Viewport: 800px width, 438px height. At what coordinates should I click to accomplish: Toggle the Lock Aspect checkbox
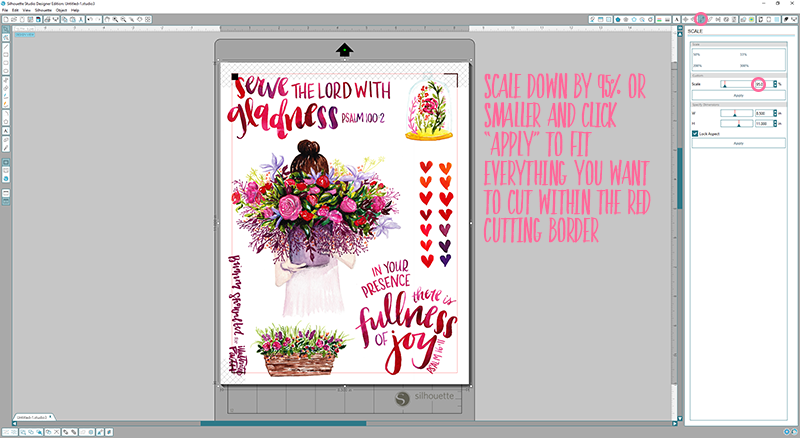click(695, 133)
